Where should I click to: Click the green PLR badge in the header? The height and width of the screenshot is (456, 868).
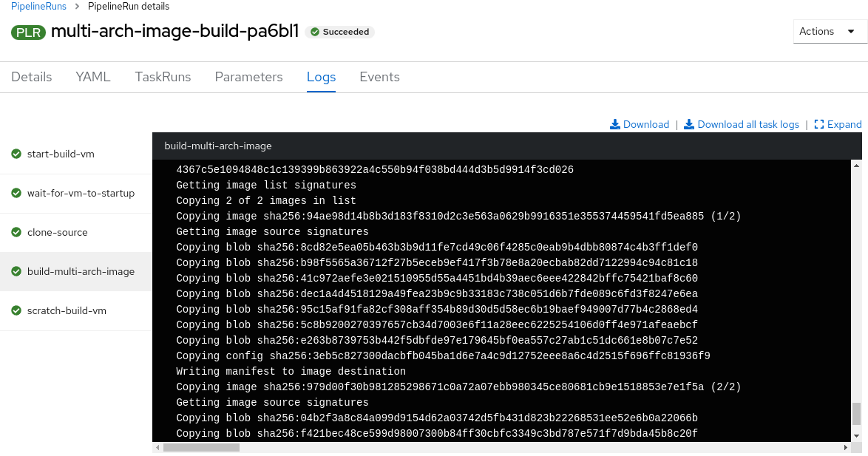pyautogui.click(x=28, y=33)
